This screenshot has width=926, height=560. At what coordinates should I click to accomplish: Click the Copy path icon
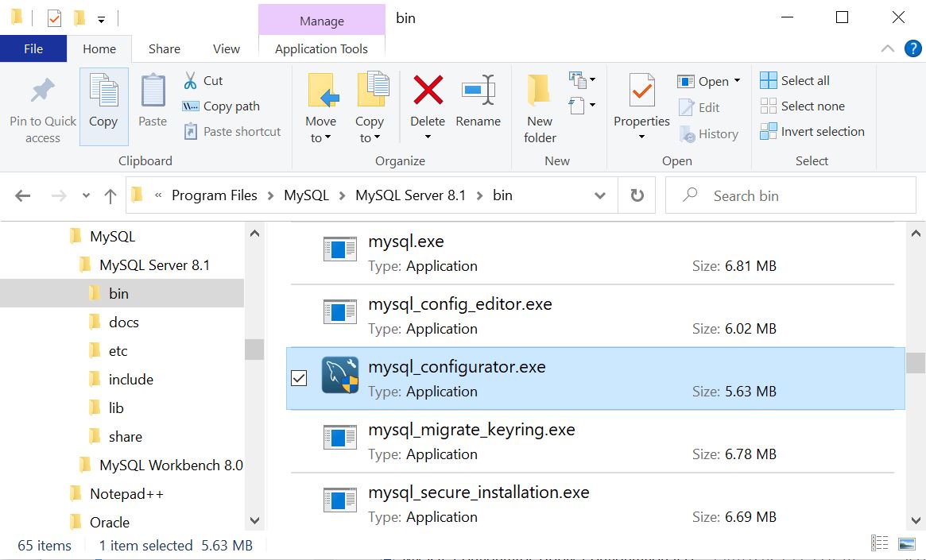193,106
